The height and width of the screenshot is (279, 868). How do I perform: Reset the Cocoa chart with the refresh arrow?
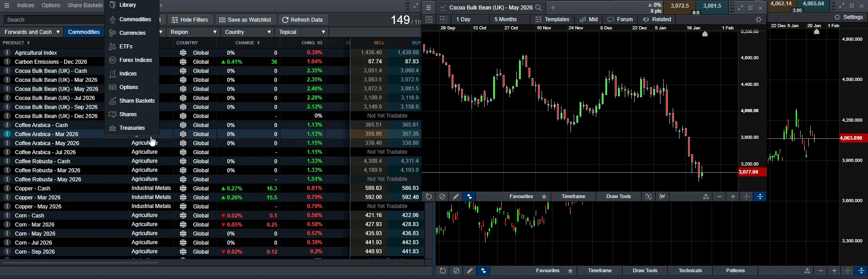tap(429, 197)
